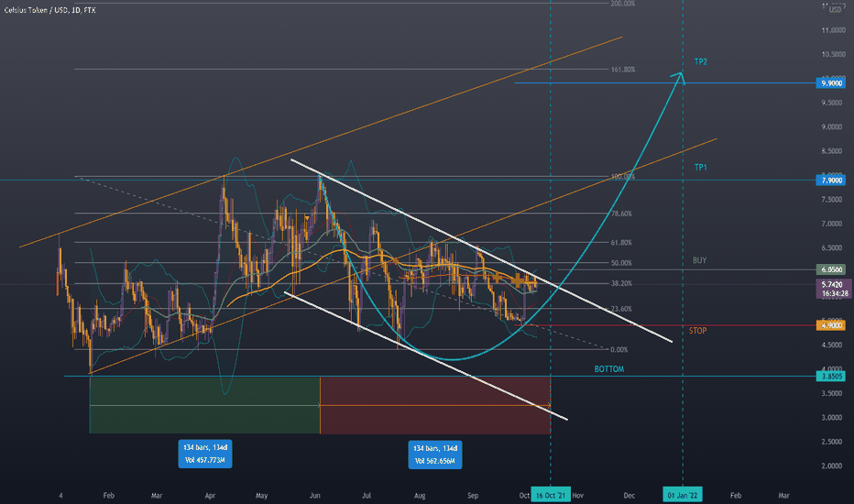Click the 3.8505 BOTTOM price label
This screenshot has width=854, height=504.
830,376
